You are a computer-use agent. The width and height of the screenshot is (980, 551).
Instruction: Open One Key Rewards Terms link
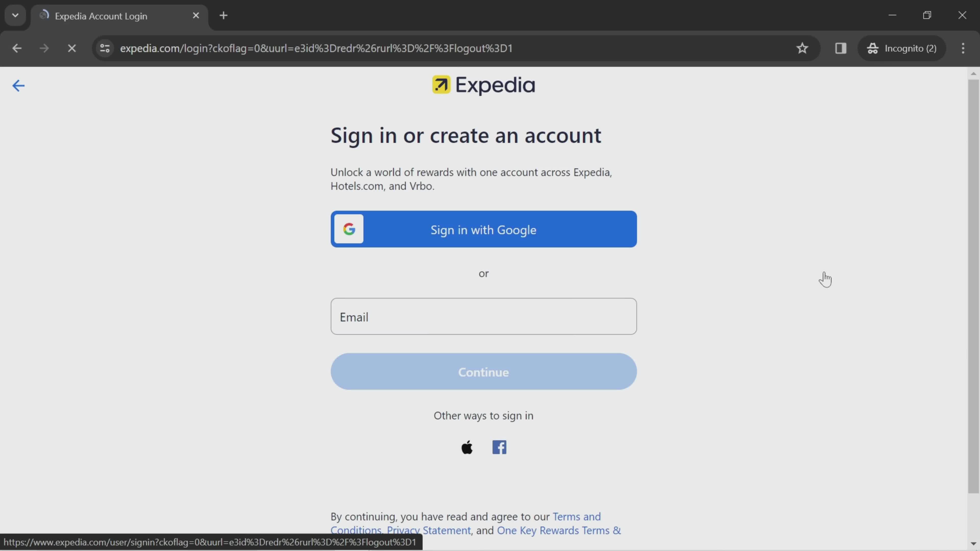pyautogui.click(x=559, y=531)
